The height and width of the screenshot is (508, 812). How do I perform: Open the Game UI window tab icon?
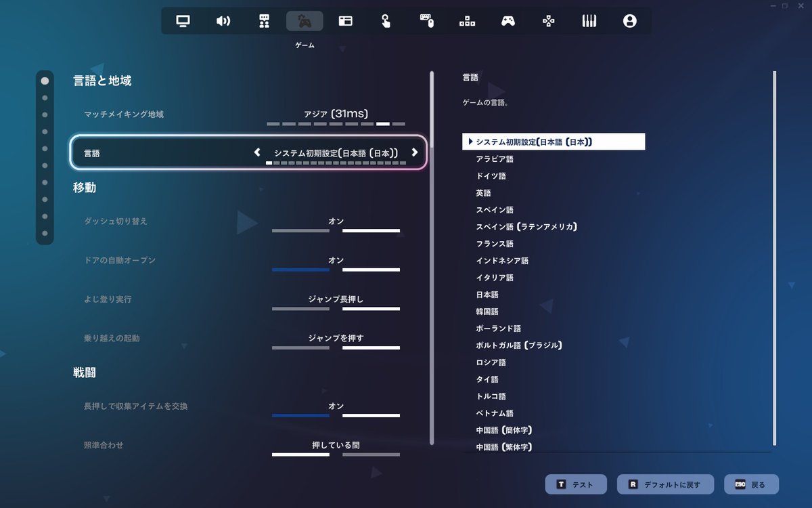tap(345, 21)
